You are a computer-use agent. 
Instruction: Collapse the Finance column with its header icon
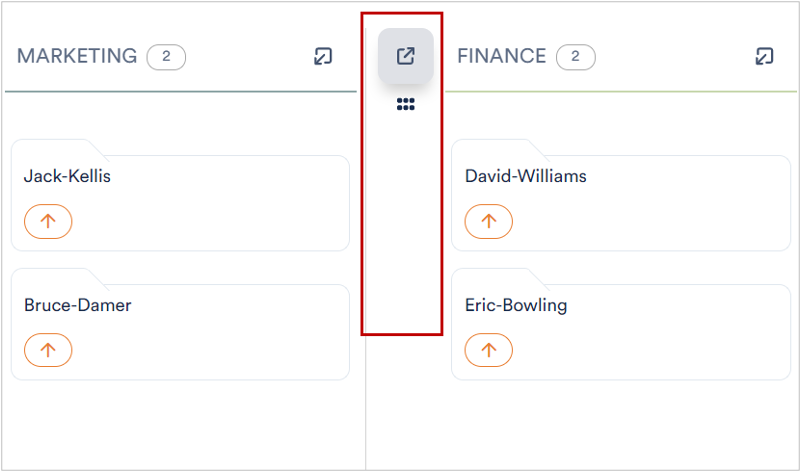pos(764,56)
